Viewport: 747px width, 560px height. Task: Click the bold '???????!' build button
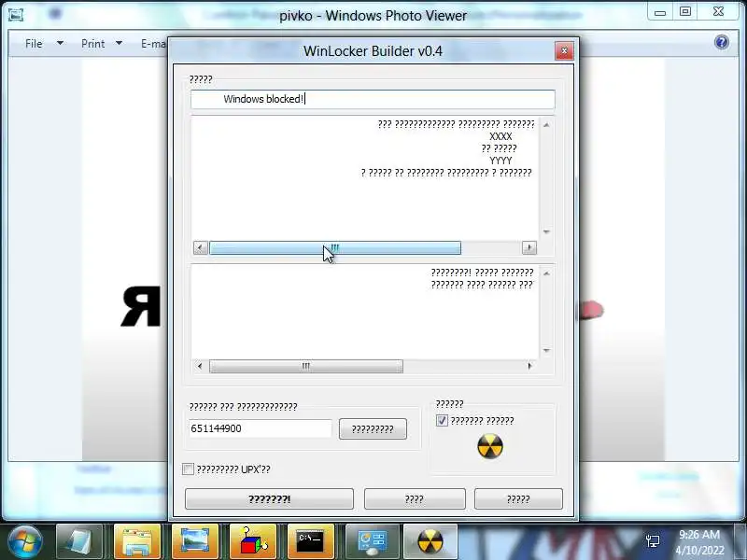coord(269,499)
